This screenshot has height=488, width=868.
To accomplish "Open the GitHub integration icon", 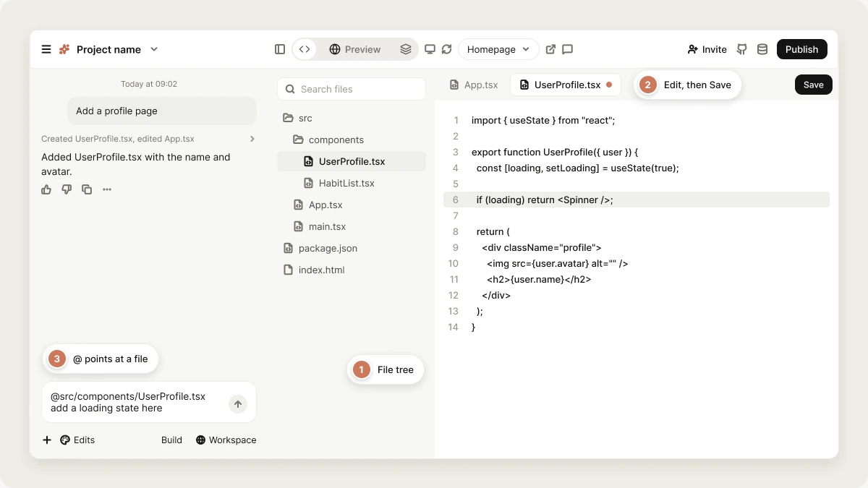I will click(742, 49).
